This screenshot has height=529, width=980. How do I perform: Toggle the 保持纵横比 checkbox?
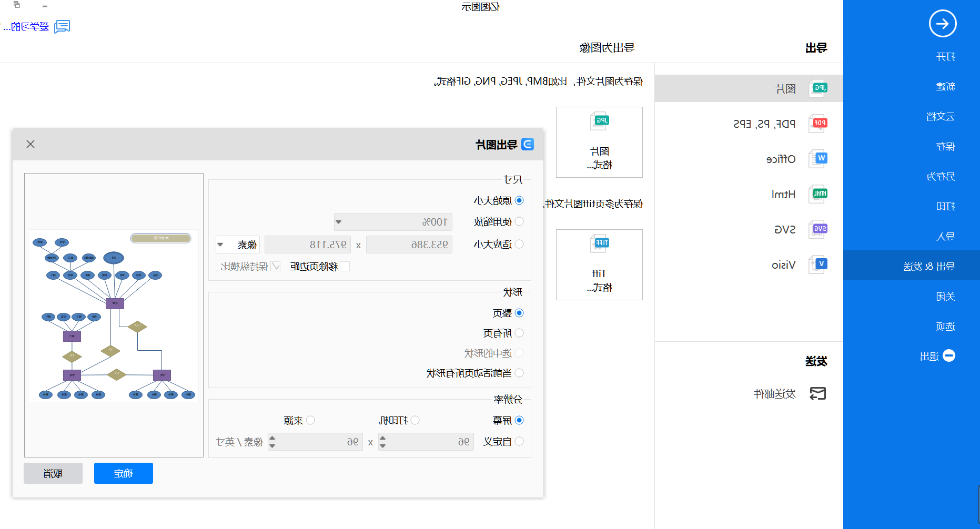click(276, 267)
